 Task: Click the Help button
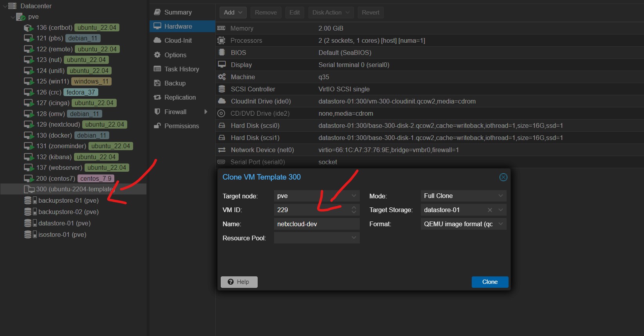tap(239, 282)
